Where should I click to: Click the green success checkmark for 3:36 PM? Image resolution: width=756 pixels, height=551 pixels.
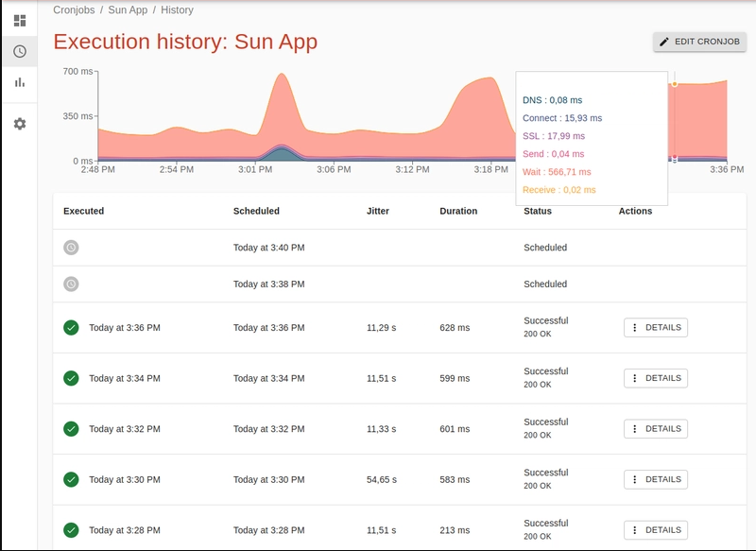pyautogui.click(x=71, y=328)
